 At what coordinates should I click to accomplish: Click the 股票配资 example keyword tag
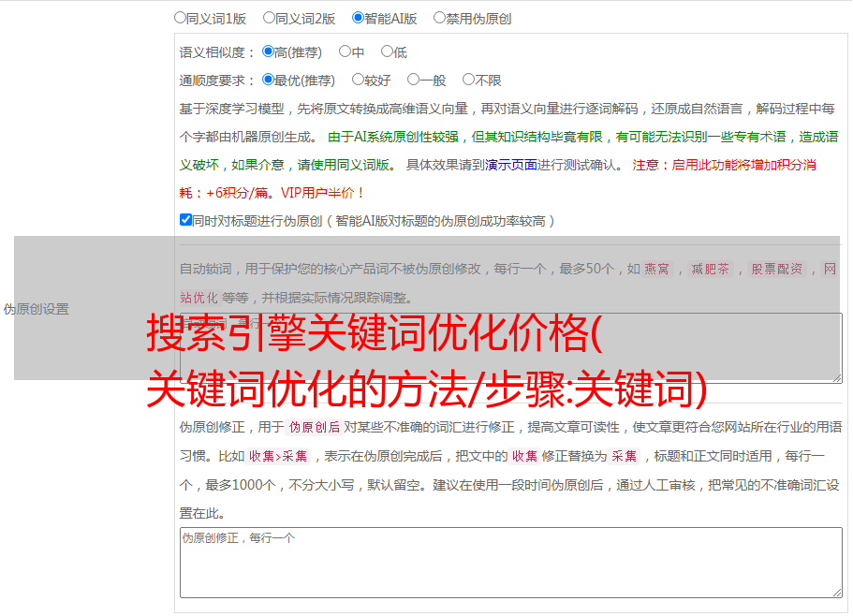click(777, 269)
